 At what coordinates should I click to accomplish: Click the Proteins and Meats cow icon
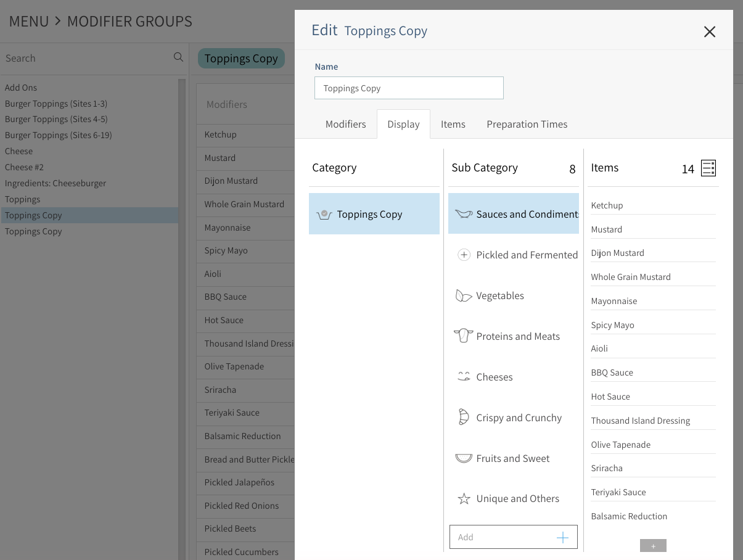point(464,336)
